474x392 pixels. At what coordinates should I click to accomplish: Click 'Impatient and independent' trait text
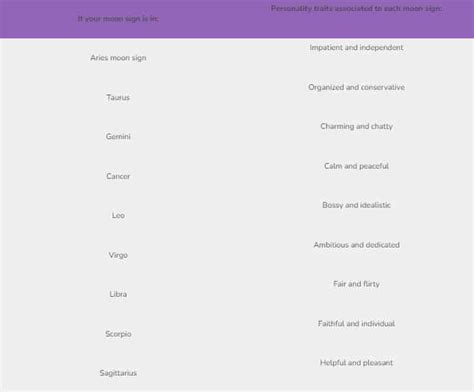point(356,47)
